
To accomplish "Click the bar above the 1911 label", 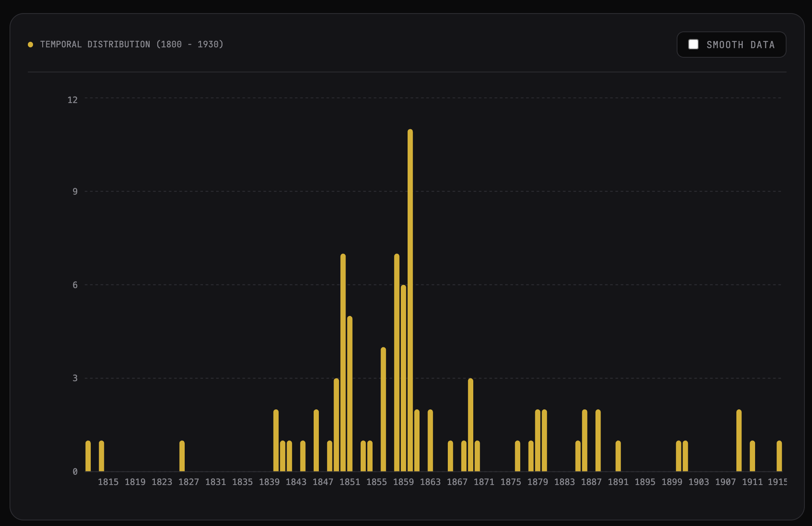I will point(752,456).
